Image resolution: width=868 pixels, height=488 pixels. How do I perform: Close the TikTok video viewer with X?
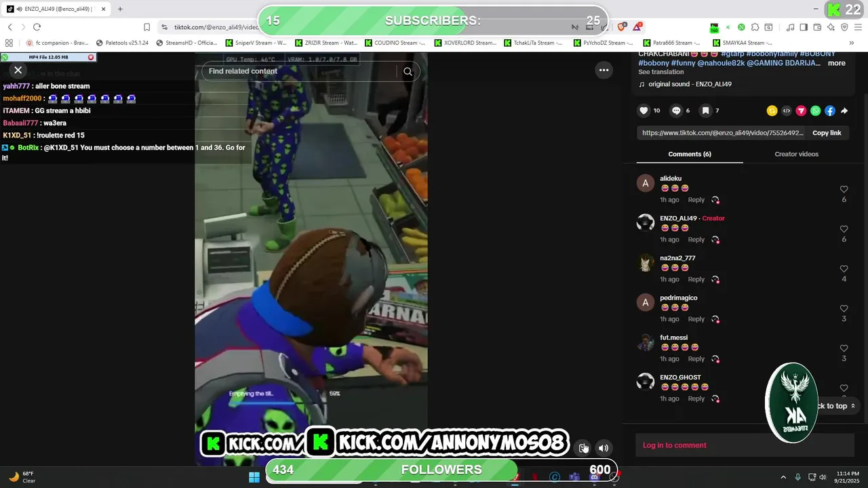pos(18,70)
